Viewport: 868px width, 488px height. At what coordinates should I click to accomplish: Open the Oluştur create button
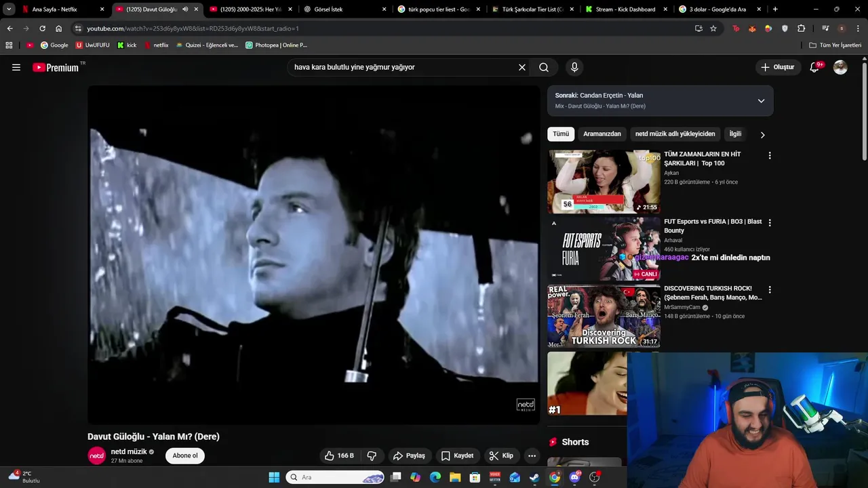[x=777, y=67]
